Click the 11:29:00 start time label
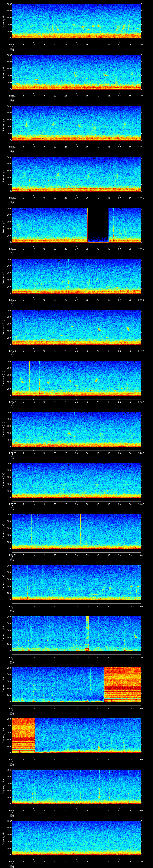Image resolution: width=153 pixels, height=868 pixels. (x=12, y=810)
